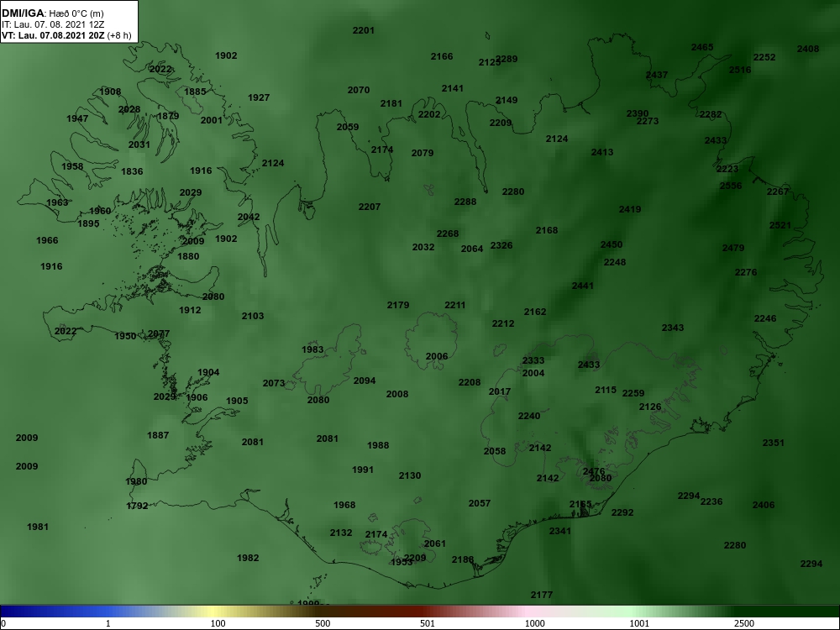
Task: Click the 2006 value inside the glacier outline
Action: (437, 357)
